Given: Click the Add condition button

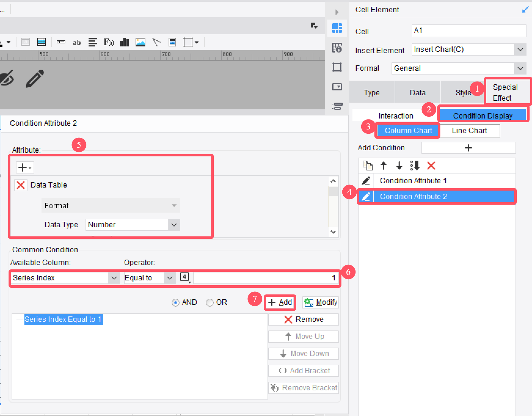Looking at the screenshot, I should click(280, 303).
